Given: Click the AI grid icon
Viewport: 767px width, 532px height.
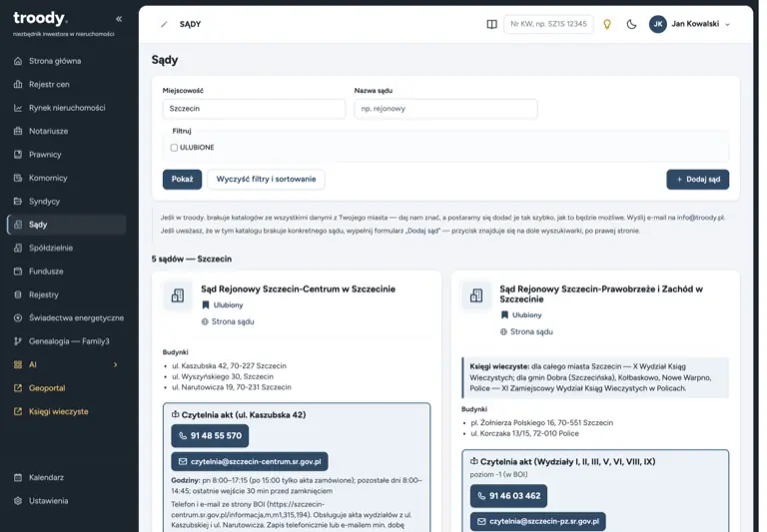Looking at the screenshot, I should (18, 364).
